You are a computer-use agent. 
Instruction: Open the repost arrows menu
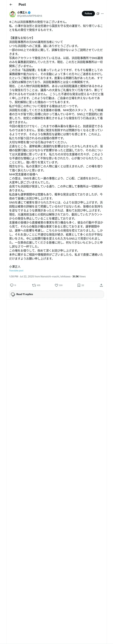pyautogui.click(x=34, y=285)
